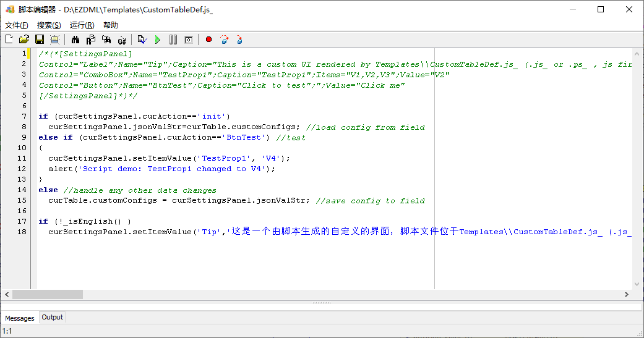Open the 搜索(S) menu
The width and height of the screenshot is (644, 338).
pos(49,25)
